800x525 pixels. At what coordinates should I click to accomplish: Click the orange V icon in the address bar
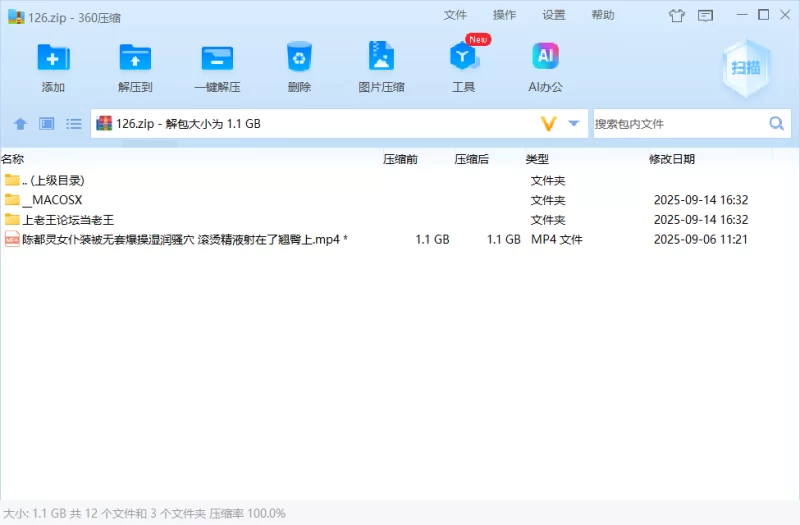[548, 123]
